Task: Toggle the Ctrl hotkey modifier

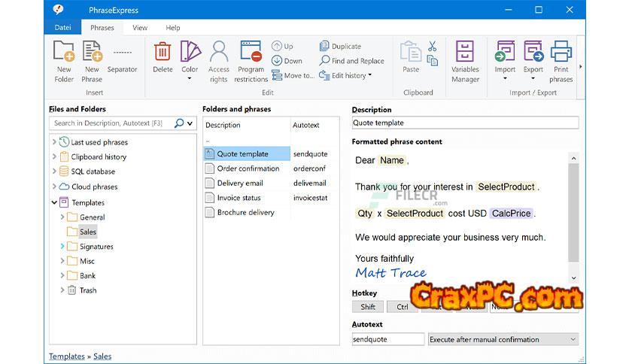Action: pos(402,307)
